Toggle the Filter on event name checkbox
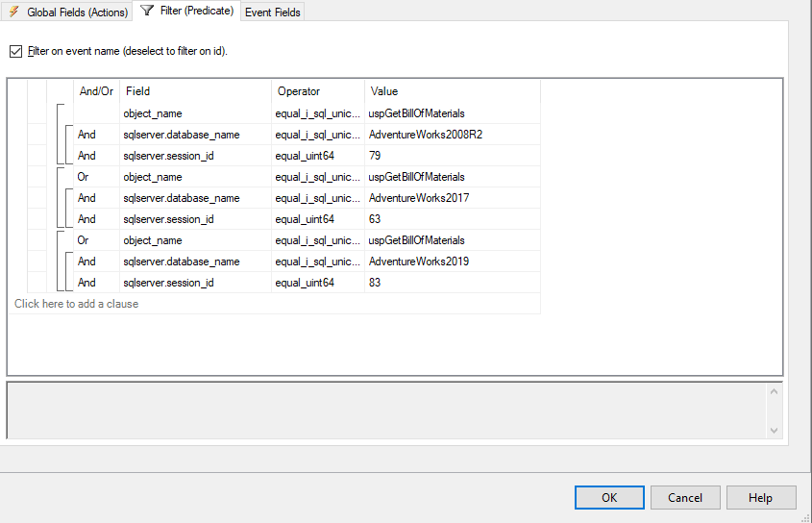Screen dimensions: 812x523 (x=15, y=51)
